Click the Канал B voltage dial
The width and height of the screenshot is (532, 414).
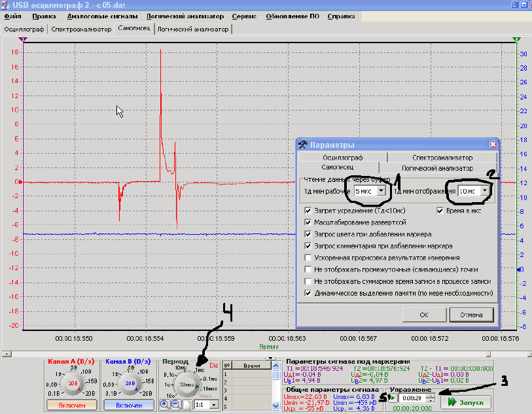coord(130,383)
